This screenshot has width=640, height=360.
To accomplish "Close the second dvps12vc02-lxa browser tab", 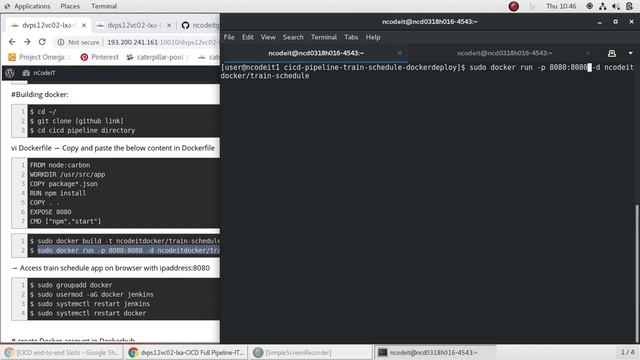I will [169, 25].
